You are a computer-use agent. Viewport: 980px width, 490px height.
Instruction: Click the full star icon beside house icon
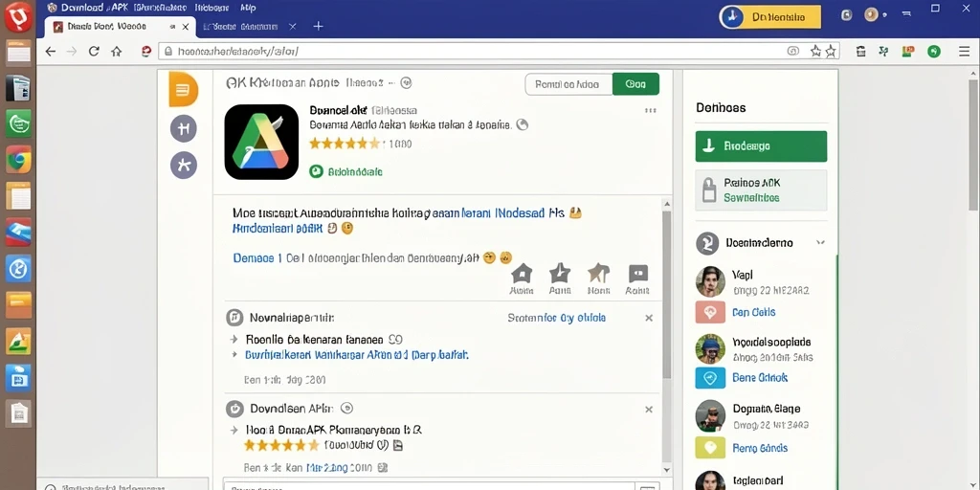(559, 274)
